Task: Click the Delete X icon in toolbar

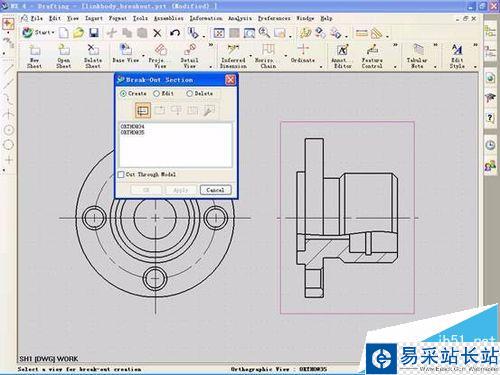Action: click(x=157, y=33)
